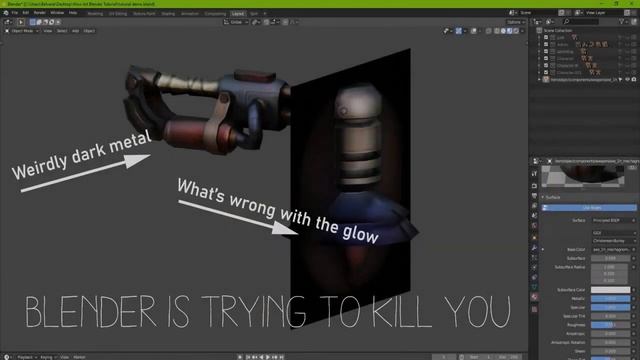Open the Christensen-Burley subsurface method dropdown
The height and width of the screenshot is (360, 640).
coord(614,241)
